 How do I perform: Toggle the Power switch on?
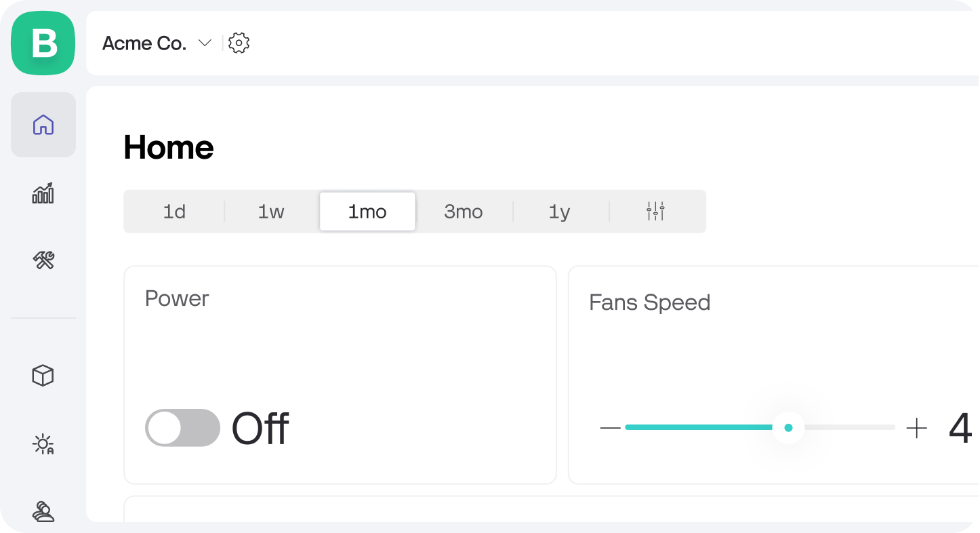183,428
